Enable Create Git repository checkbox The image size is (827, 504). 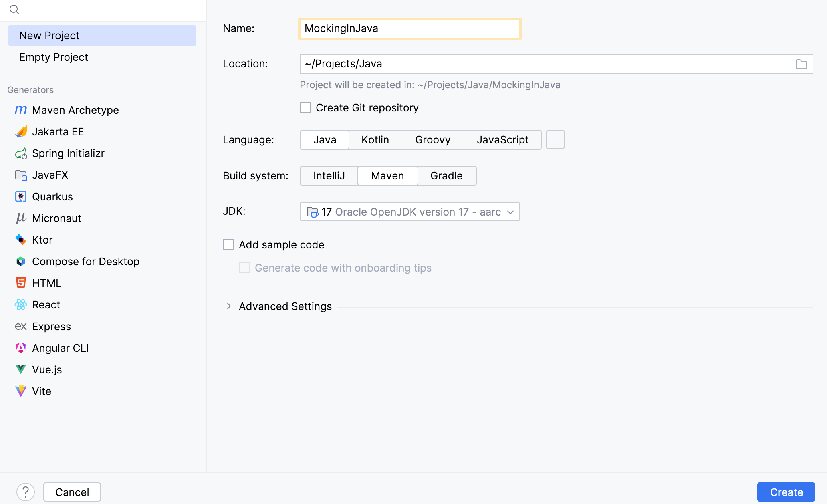pos(305,107)
